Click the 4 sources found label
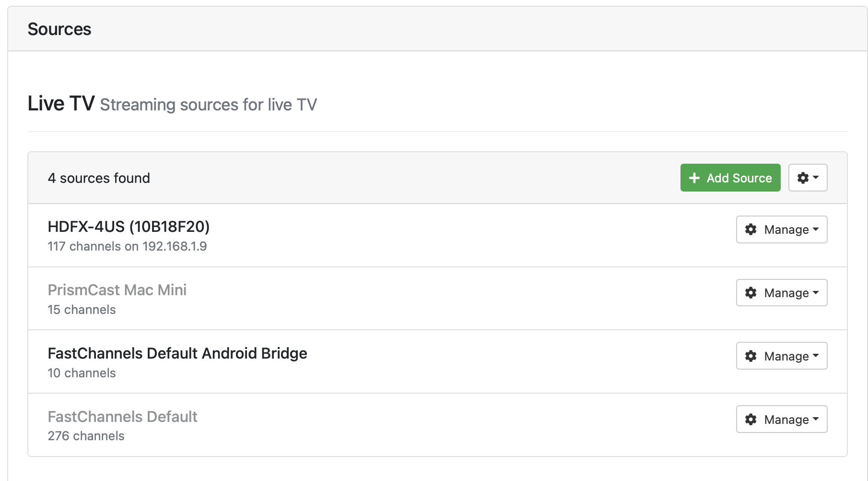The height and width of the screenshot is (481, 868). [99, 178]
